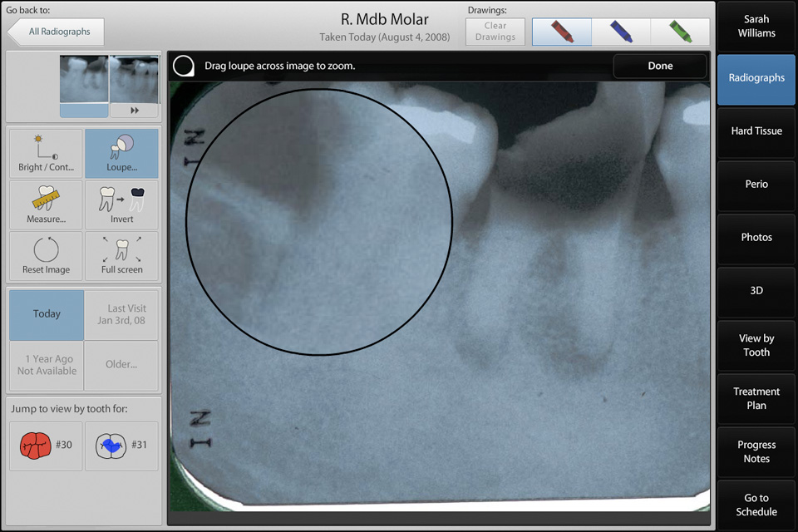
Task: Go back to All Radiographs
Action: pos(57,32)
